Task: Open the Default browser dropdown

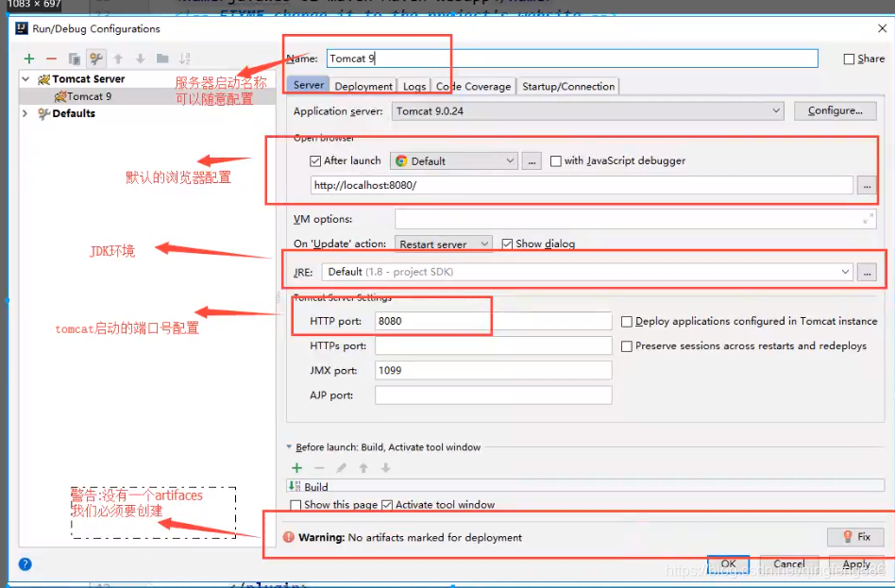Action: (x=454, y=161)
